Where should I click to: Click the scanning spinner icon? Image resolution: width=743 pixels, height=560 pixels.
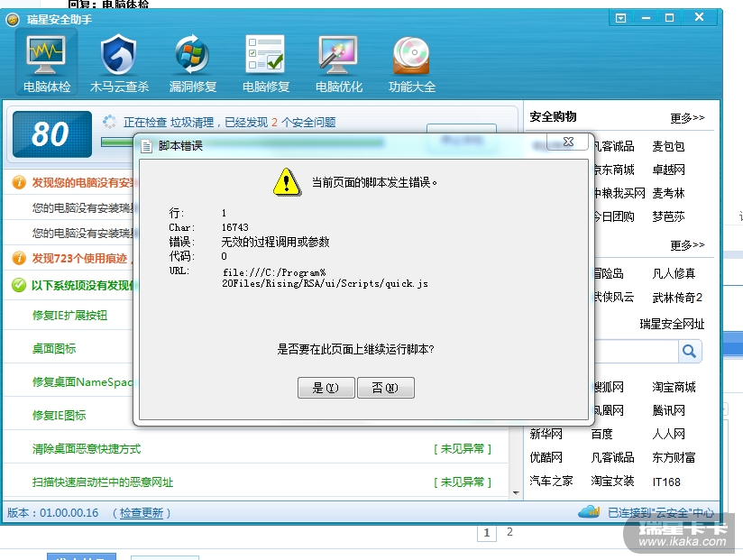tap(109, 123)
